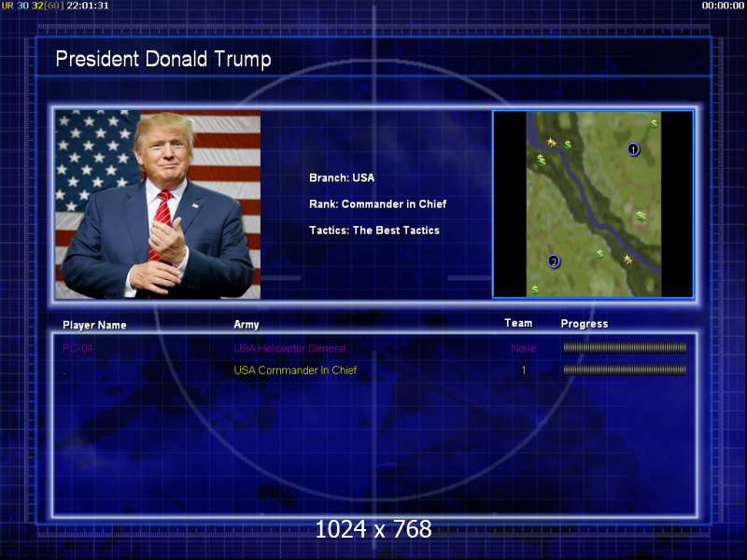Select the PC-04 player name
The width and height of the screenshot is (747, 560).
point(78,348)
